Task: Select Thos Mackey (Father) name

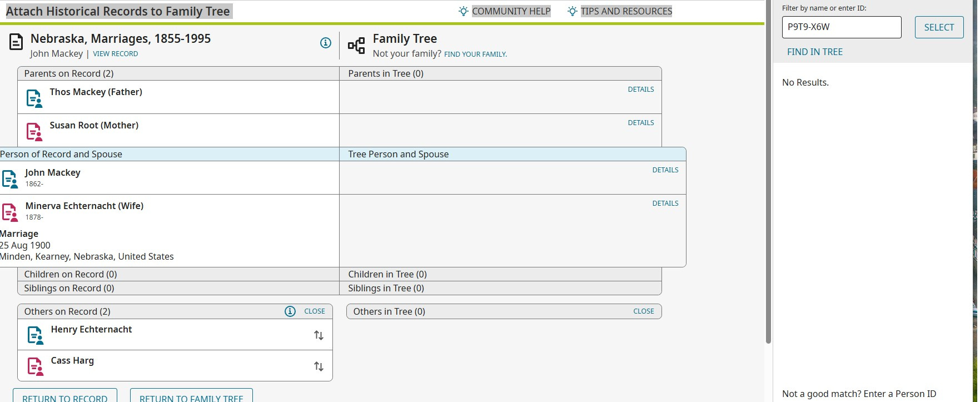Action: 96,92
